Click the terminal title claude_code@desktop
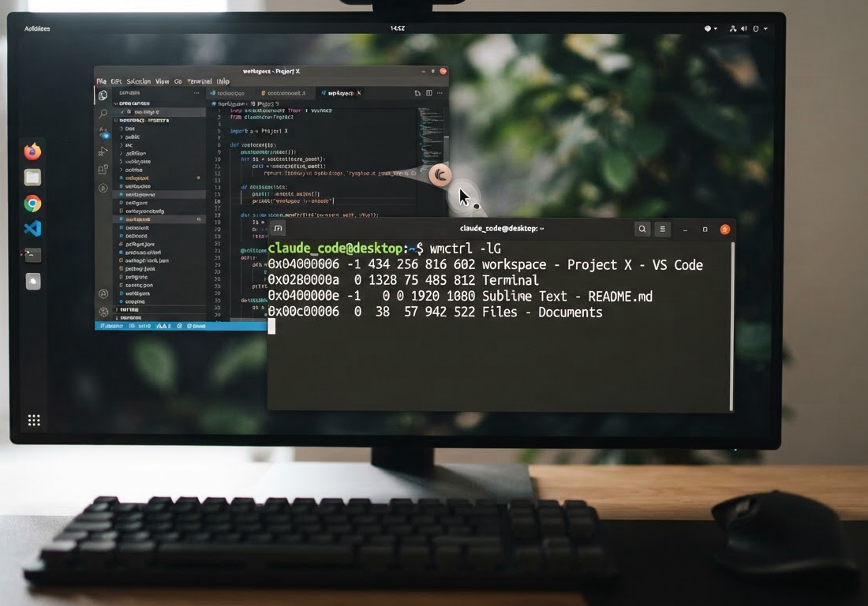 point(502,228)
